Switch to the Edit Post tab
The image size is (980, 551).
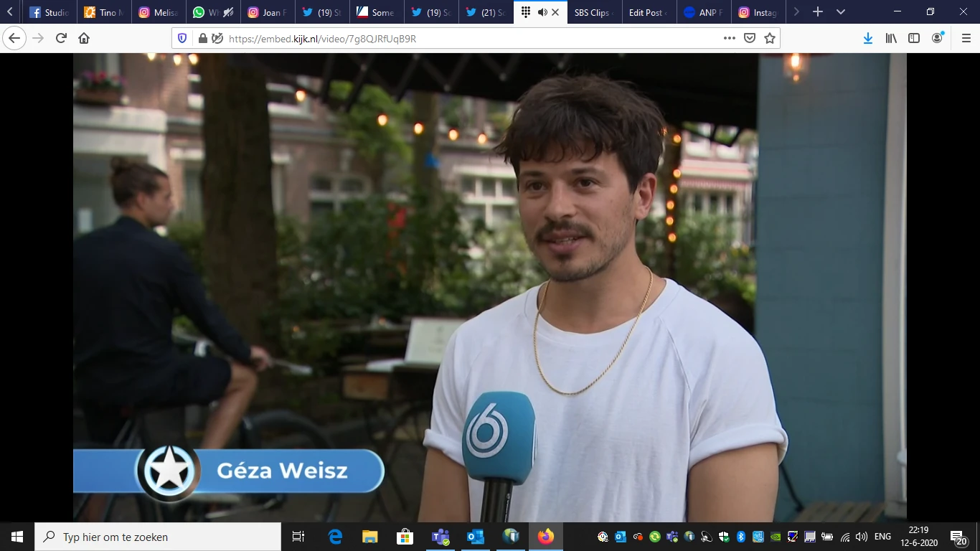[x=647, y=12]
